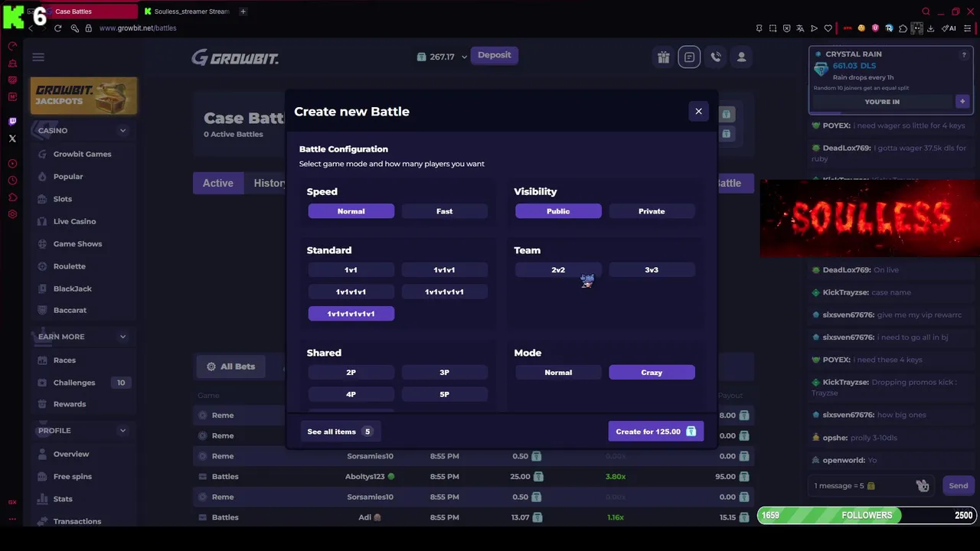Choose the 1v1v1v1 standard mode
980x551 pixels.
[351, 292]
